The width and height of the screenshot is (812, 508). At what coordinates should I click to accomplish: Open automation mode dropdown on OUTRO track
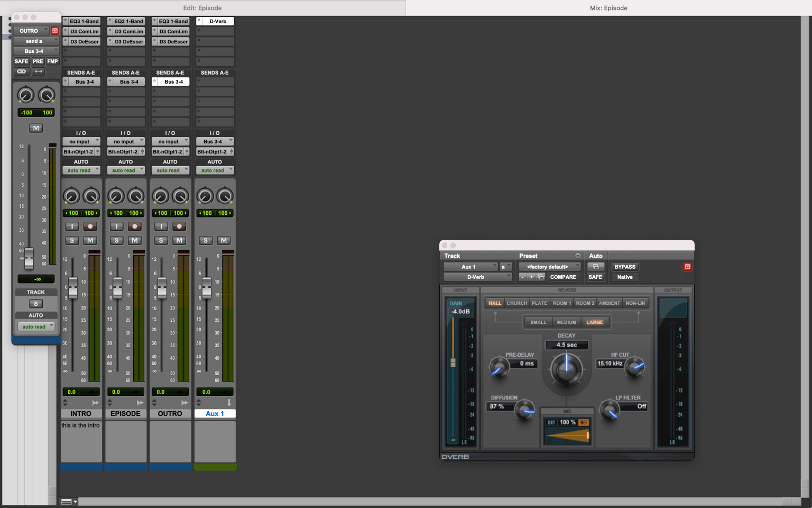170,170
